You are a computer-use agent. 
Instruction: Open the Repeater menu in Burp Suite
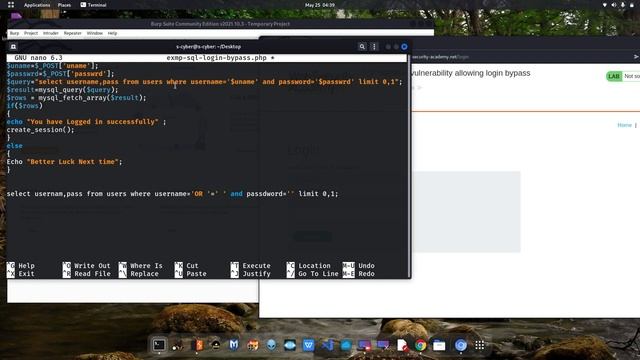pos(73,33)
